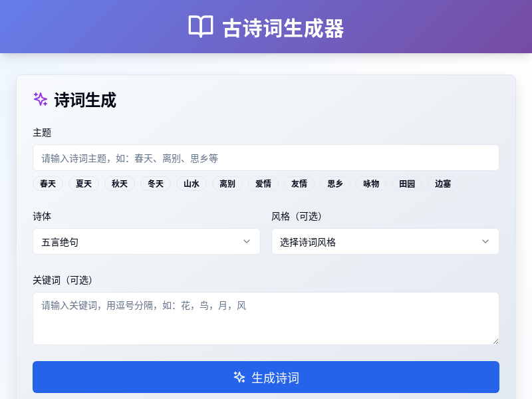532x399 pixels.
Task: Click the textarea resize handle corner
Action: click(x=495, y=341)
